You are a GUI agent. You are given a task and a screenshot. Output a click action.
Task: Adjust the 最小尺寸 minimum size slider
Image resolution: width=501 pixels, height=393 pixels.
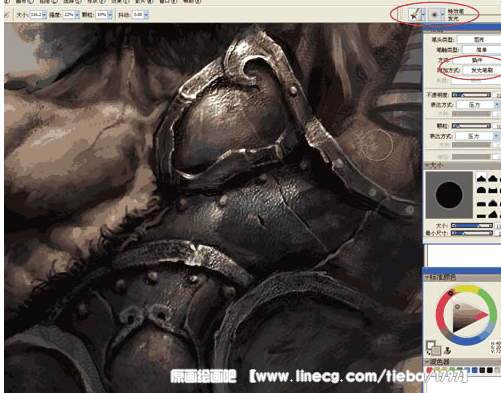click(x=472, y=233)
